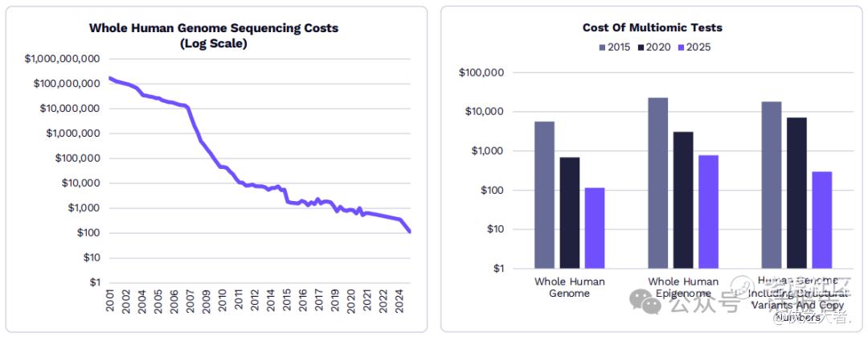Screen dimensions: 868x337
Task: Click the 2015 legend color swatch
Action: [601, 47]
